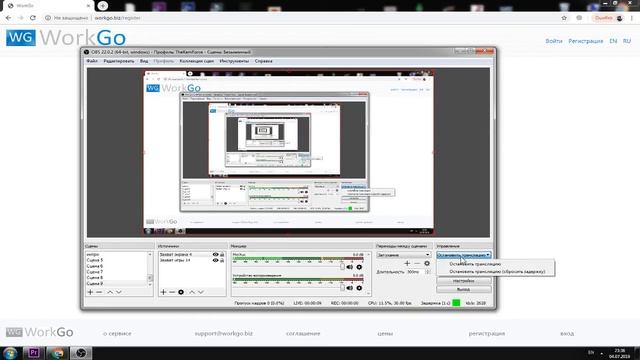Open the 'регистрация' footer link
Image resolution: width=640 pixels, height=360 pixels.
click(487, 333)
